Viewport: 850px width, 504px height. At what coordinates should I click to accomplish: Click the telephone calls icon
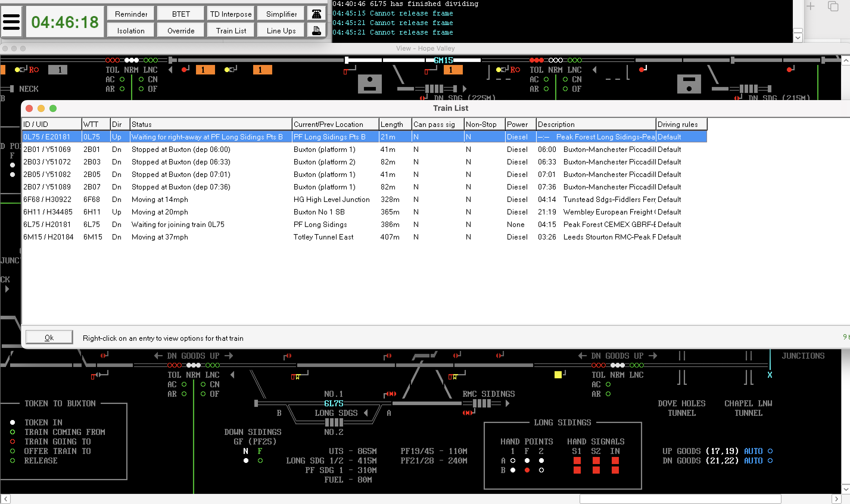[x=316, y=14]
